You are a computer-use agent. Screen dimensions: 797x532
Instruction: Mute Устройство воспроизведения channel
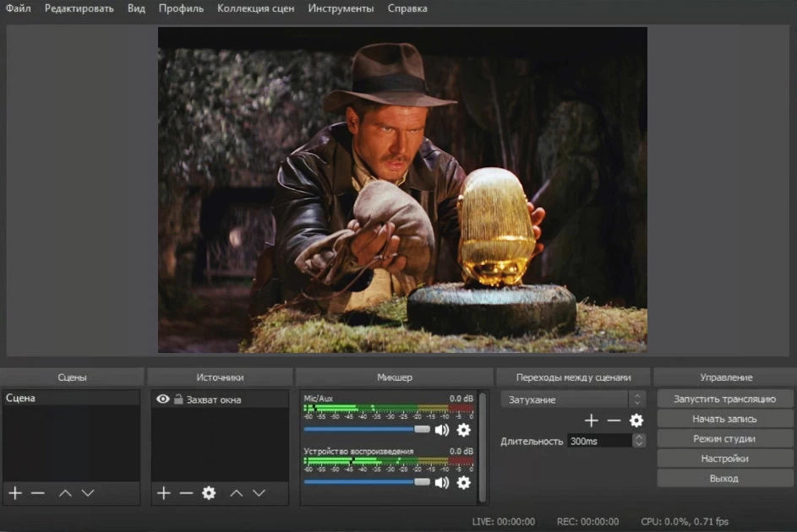click(x=442, y=482)
